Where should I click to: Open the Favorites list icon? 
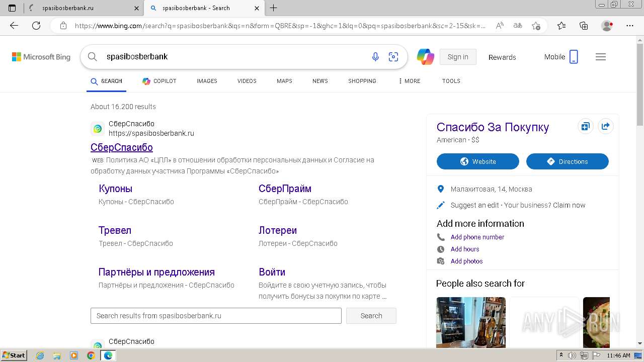561,26
